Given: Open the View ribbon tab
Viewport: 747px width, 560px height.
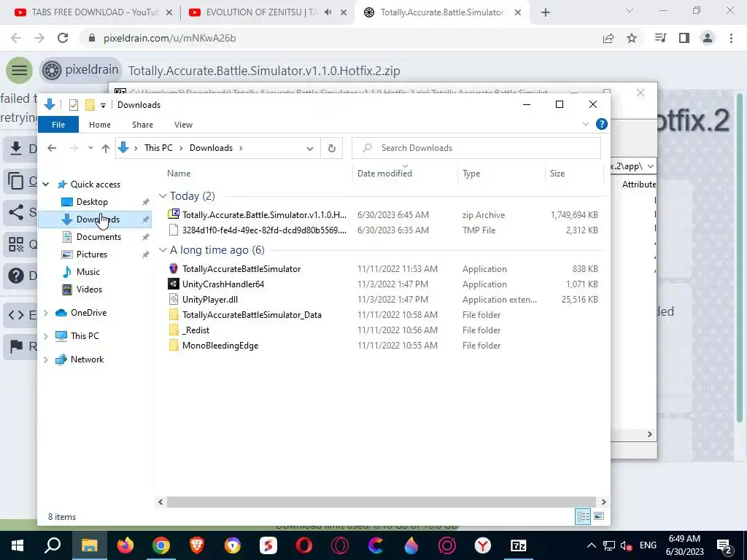Looking at the screenshot, I should [183, 125].
